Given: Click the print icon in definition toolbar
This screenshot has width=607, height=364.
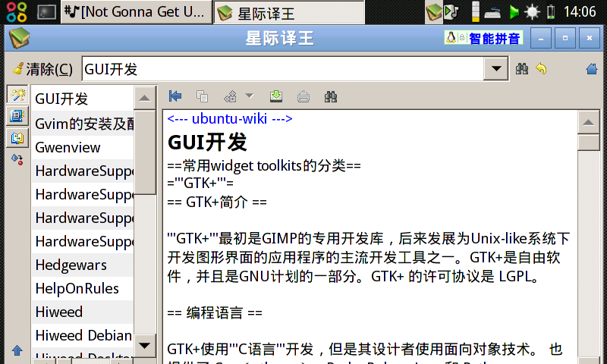Looking at the screenshot, I should point(303,96).
